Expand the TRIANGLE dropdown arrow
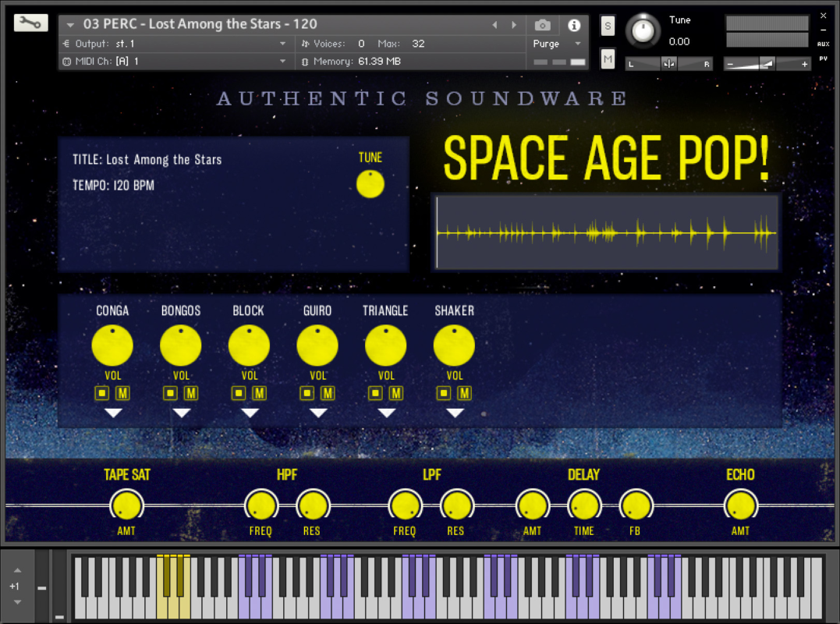Screen dimensions: 840x624 [x=386, y=413]
